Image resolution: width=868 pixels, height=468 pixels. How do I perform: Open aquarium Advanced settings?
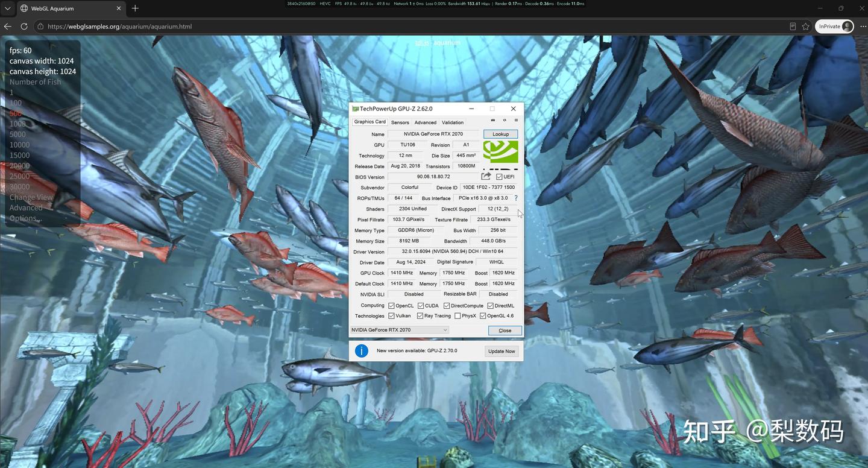coord(26,207)
